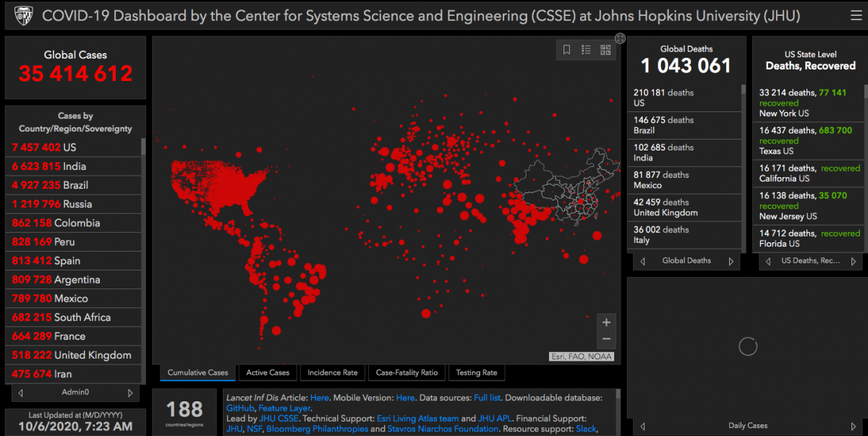
Task: Switch to Cumulative Cases tab
Action: click(197, 373)
